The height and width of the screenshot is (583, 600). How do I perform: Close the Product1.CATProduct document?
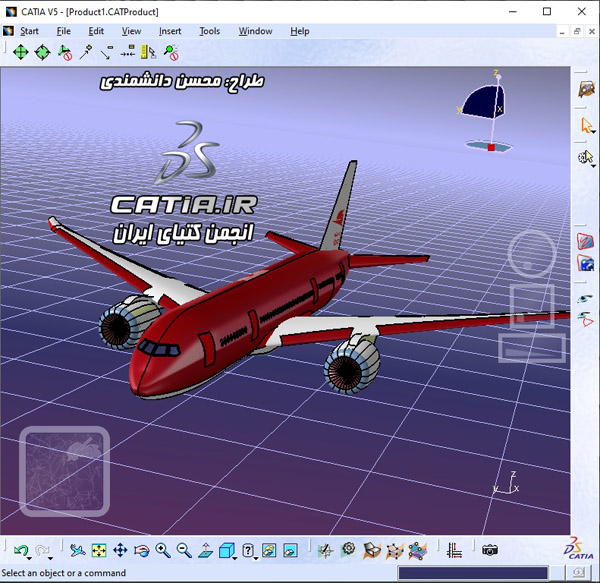(x=592, y=32)
